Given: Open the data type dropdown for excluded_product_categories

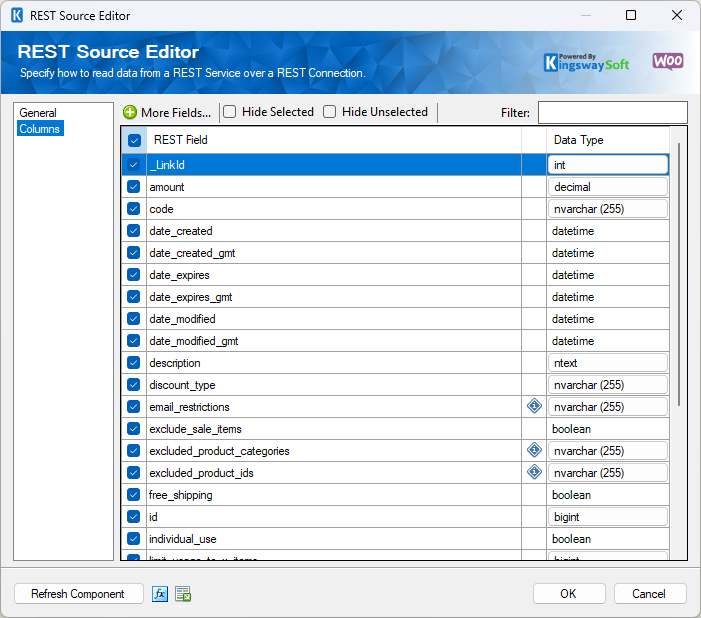Looking at the screenshot, I should tap(608, 450).
